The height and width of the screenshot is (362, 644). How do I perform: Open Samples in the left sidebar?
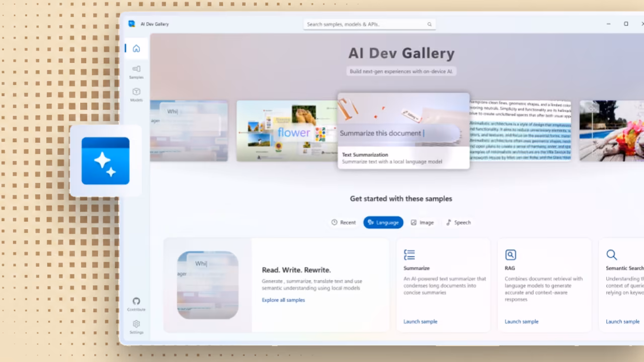[136, 72]
